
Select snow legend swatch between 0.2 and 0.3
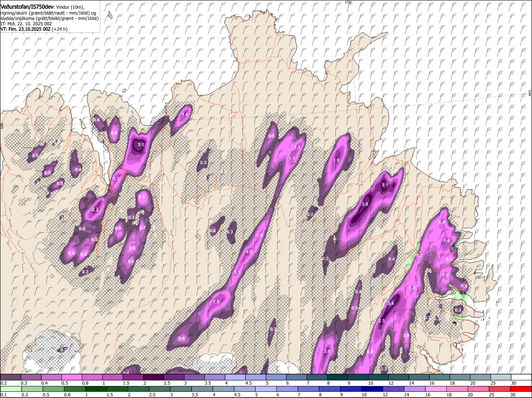point(10,377)
